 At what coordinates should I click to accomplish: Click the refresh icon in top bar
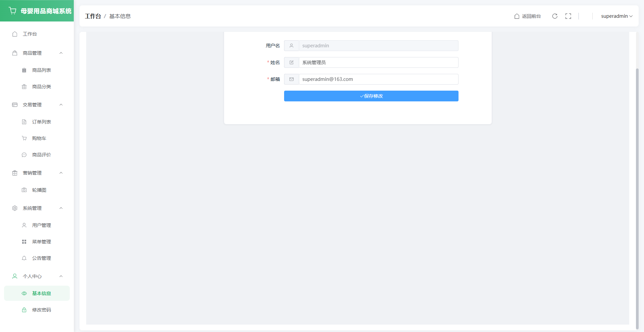click(555, 16)
